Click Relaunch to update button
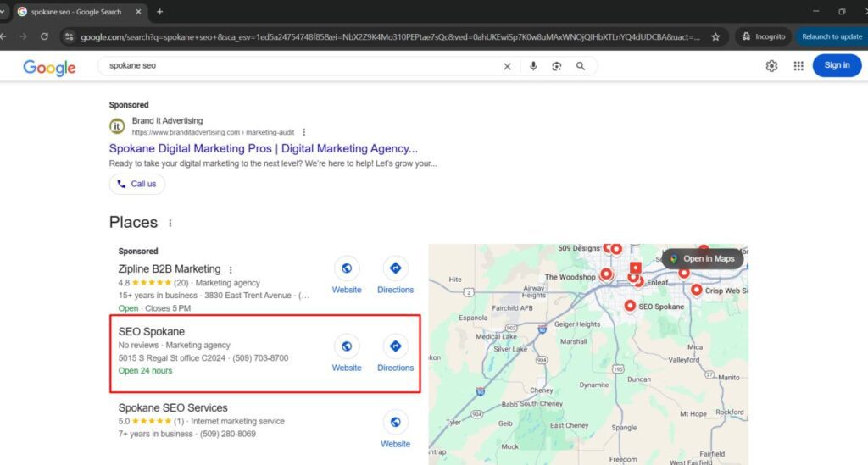The height and width of the screenshot is (465, 868). tap(832, 36)
